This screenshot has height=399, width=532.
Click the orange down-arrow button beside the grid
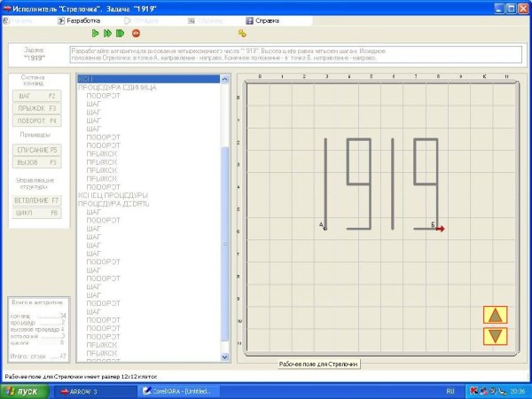(496, 336)
